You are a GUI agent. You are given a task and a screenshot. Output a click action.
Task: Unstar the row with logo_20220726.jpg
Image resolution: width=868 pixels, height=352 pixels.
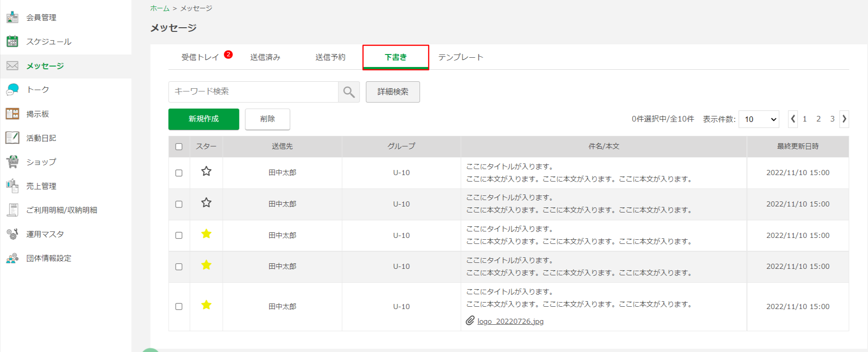pyautogui.click(x=206, y=305)
